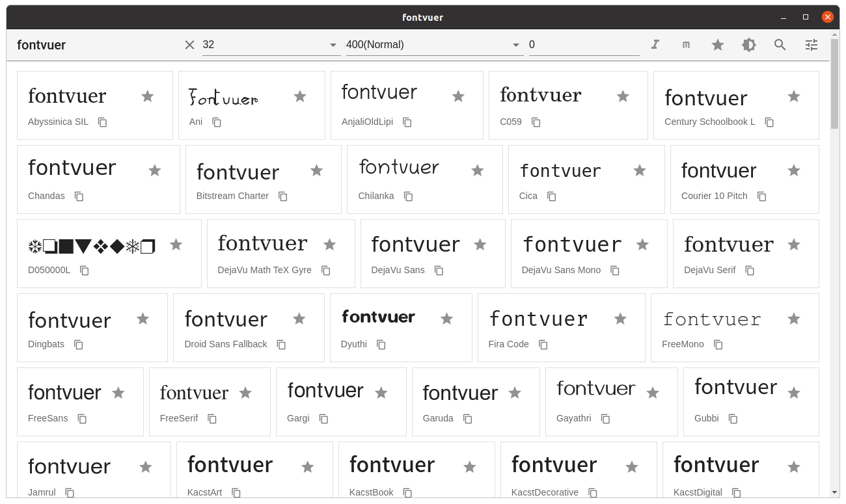Switch to dark mode theme
Viewport: 846px width, 504px height.
click(748, 44)
